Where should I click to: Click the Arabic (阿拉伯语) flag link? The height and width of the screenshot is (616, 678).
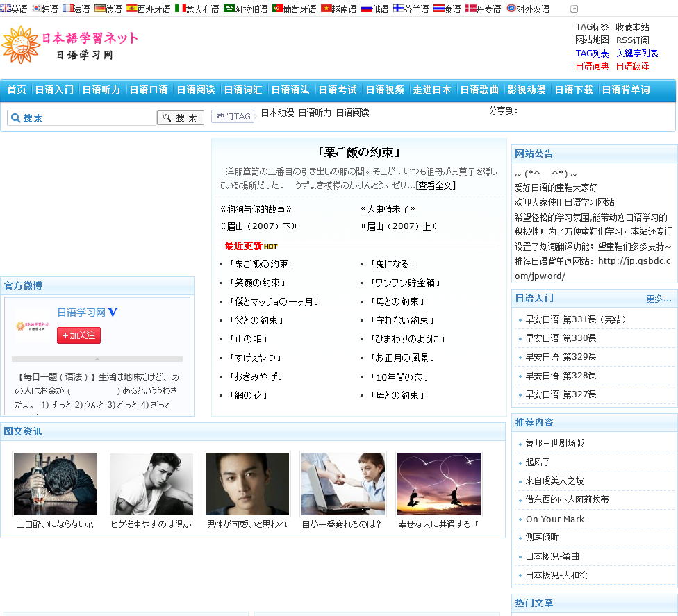click(246, 8)
